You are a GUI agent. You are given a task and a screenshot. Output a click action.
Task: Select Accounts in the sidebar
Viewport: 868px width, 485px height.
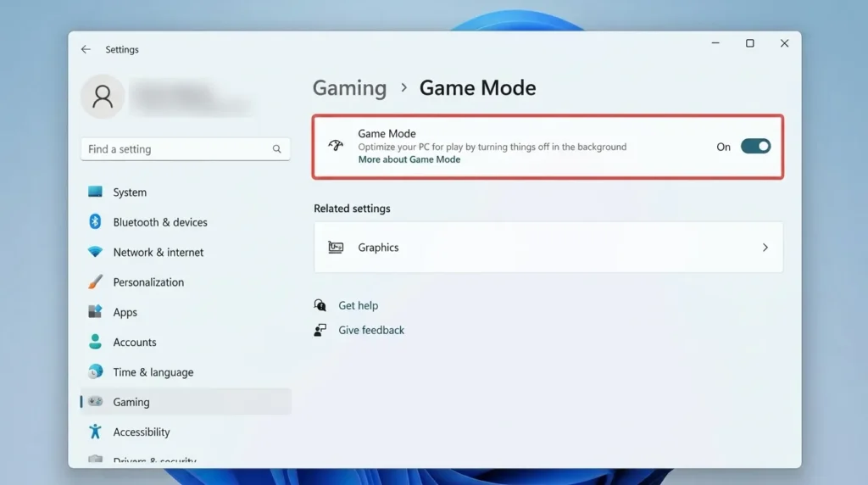[x=186, y=342]
